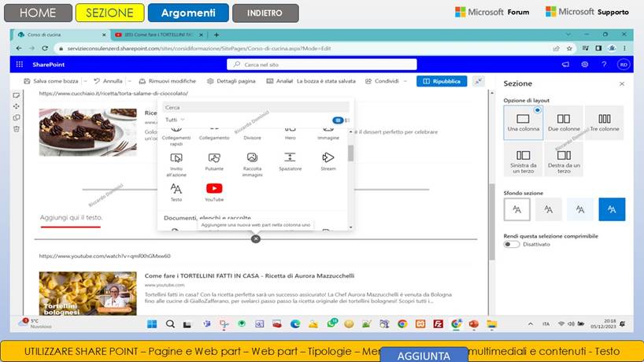
Task: Bookmark this page with the star icon
Action: pos(569,49)
